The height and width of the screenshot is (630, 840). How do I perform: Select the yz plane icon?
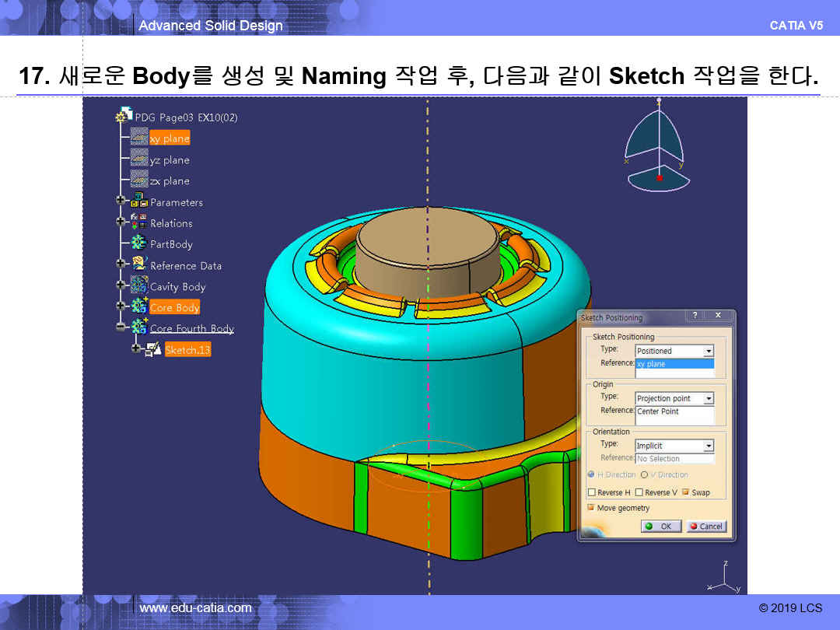click(x=139, y=159)
